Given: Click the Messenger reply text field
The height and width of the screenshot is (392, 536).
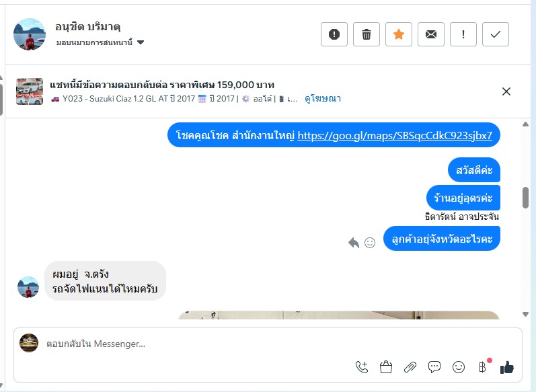Looking at the screenshot, I should pos(268,344).
